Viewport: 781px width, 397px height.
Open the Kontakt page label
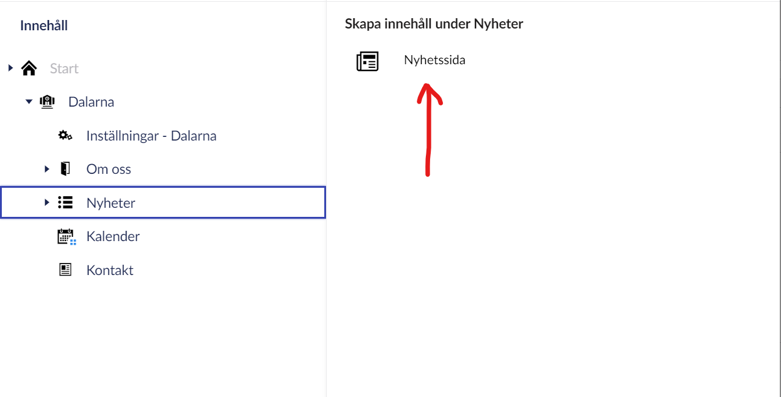click(110, 270)
